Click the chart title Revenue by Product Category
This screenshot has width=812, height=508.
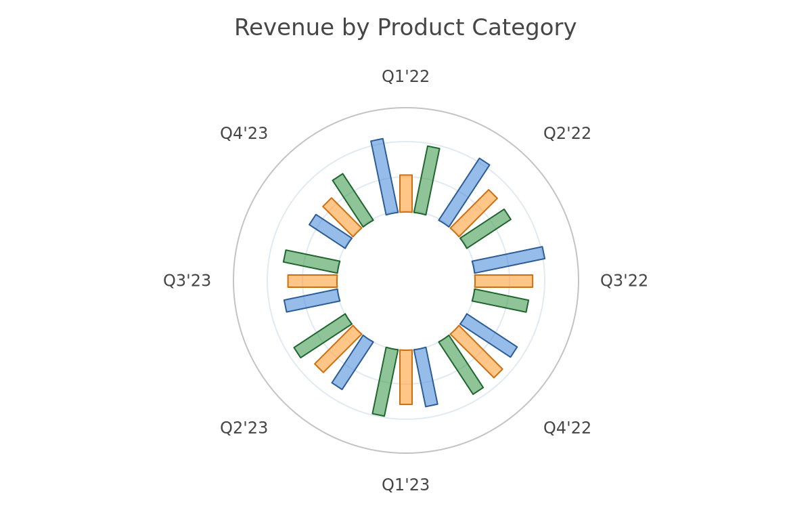(405, 28)
